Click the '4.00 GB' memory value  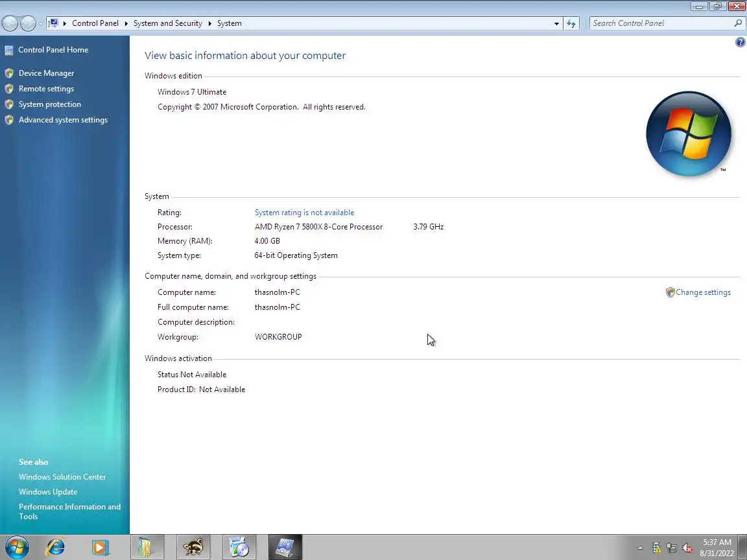pos(267,241)
